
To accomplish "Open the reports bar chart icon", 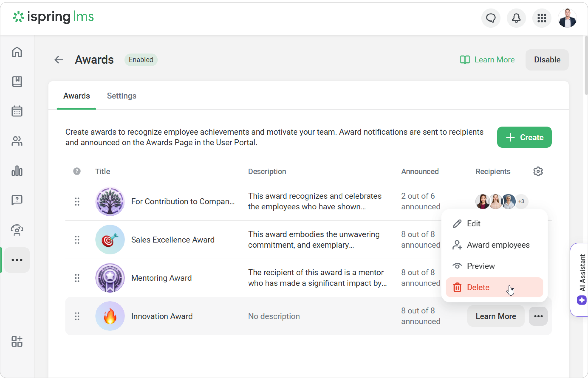I will click(x=17, y=171).
